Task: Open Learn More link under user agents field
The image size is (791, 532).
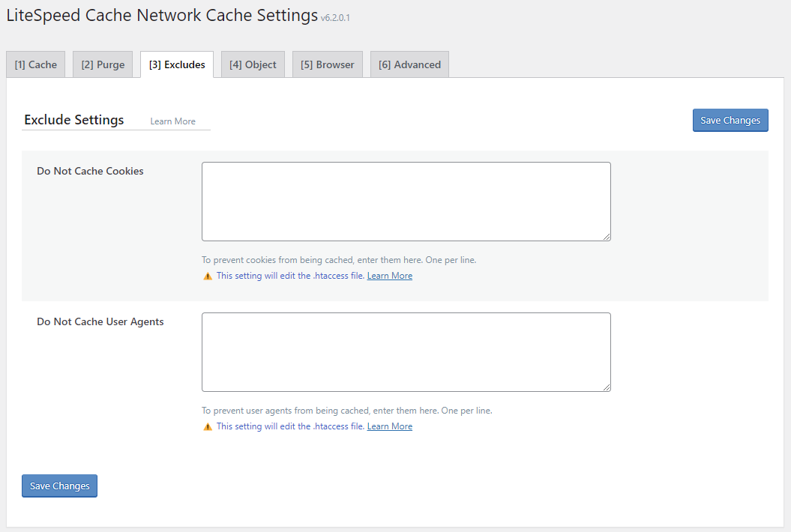Action: pyautogui.click(x=389, y=426)
